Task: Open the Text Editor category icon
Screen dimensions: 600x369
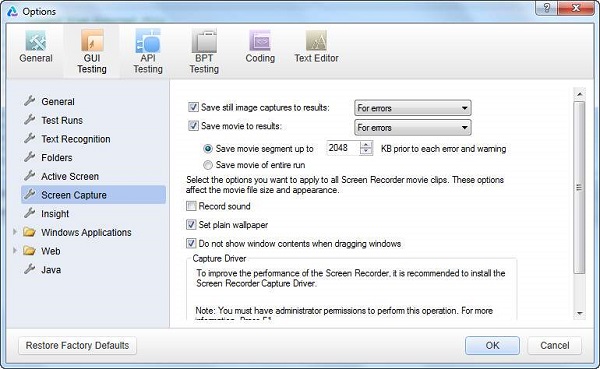Action: 316,41
